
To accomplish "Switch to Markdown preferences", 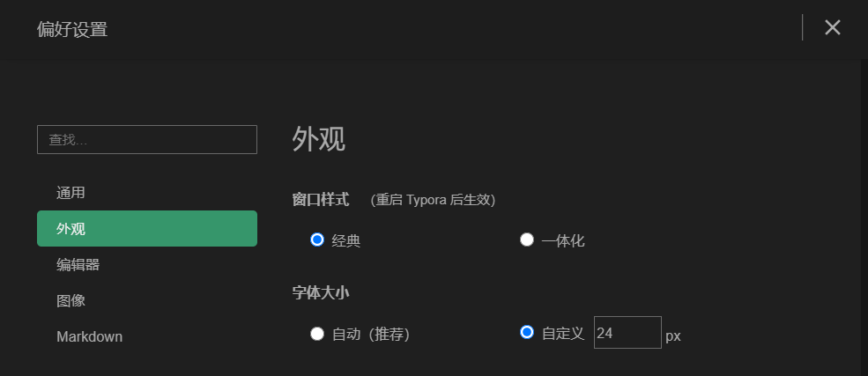I will [x=89, y=336].
